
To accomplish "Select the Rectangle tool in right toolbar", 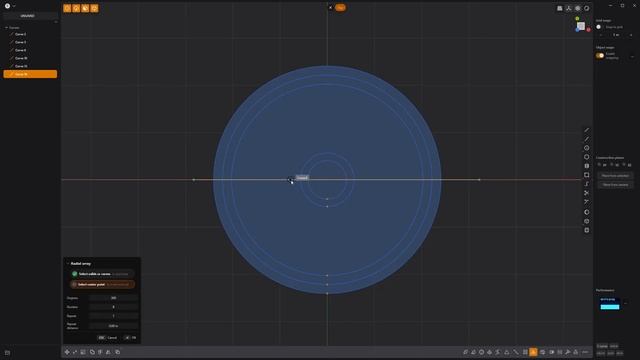I will (x=587, y=175).
